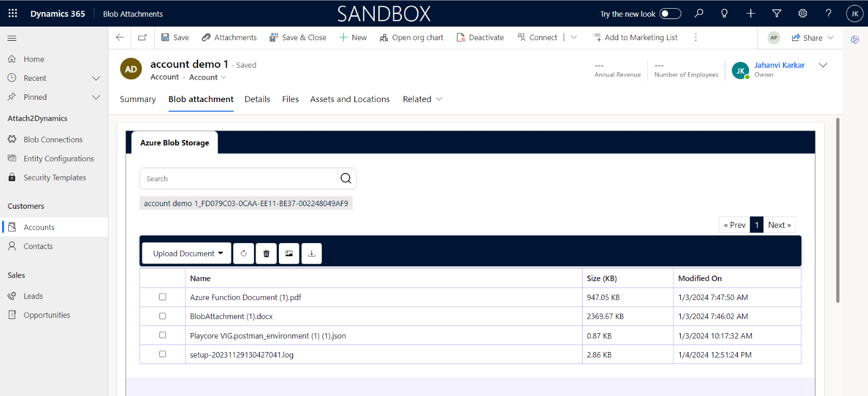The width and height of the screenshot is (868, 396).
Task: Tick the setup-20231129130427041.log checkbox
Action: click(x=162, y=354)
